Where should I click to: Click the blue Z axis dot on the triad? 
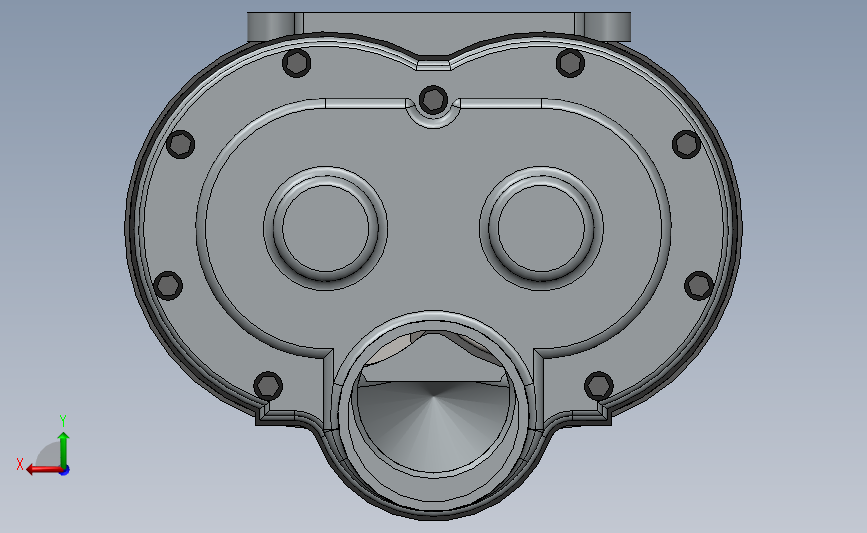65,471
